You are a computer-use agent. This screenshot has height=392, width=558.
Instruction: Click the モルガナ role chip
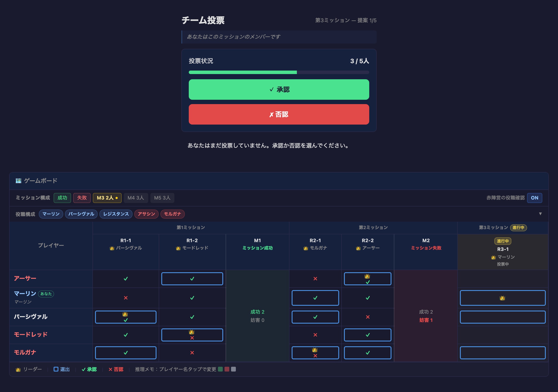coord(173,214)
